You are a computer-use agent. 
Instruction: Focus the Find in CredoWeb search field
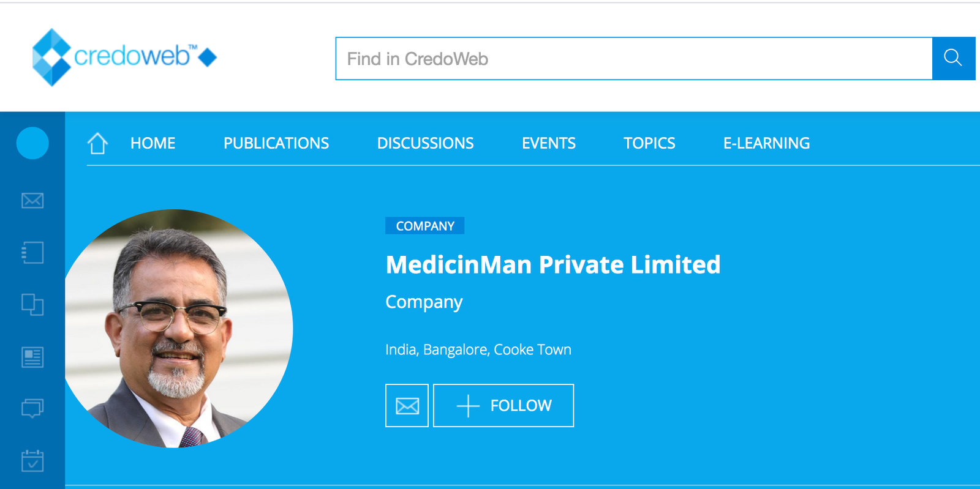pyautogui.click(x=634, y=59)
